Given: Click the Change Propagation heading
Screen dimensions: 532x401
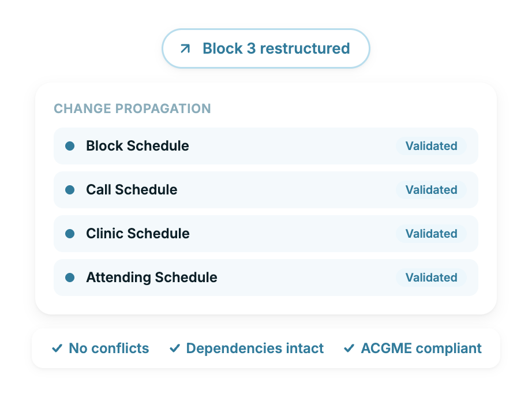Looking at the screenshot, I should (x=132, y=108).
